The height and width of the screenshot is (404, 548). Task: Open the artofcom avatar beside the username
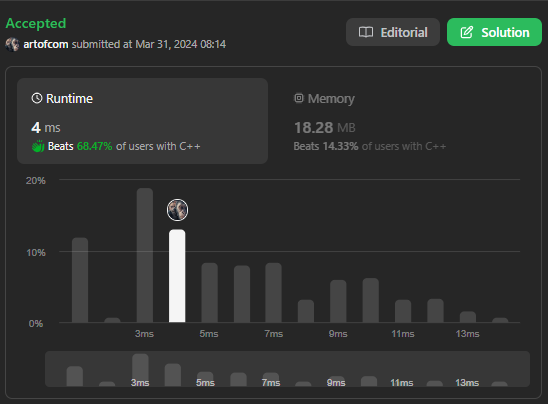(12, 44)
